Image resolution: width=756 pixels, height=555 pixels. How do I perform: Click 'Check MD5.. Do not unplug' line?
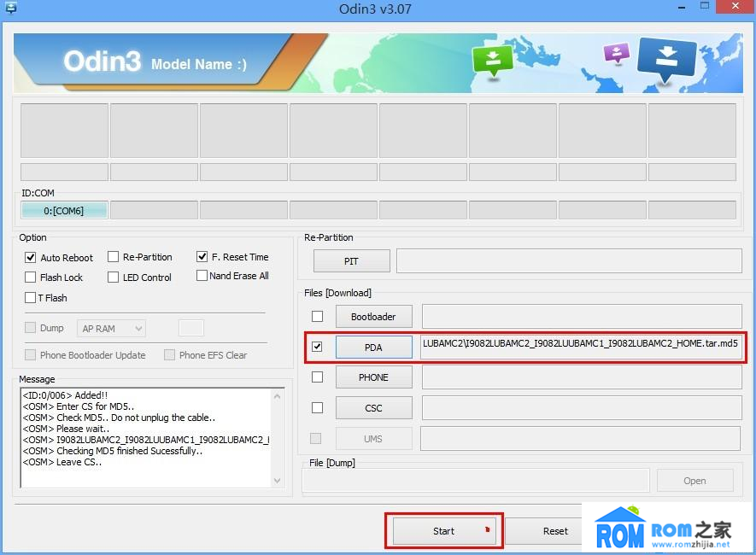119,418
